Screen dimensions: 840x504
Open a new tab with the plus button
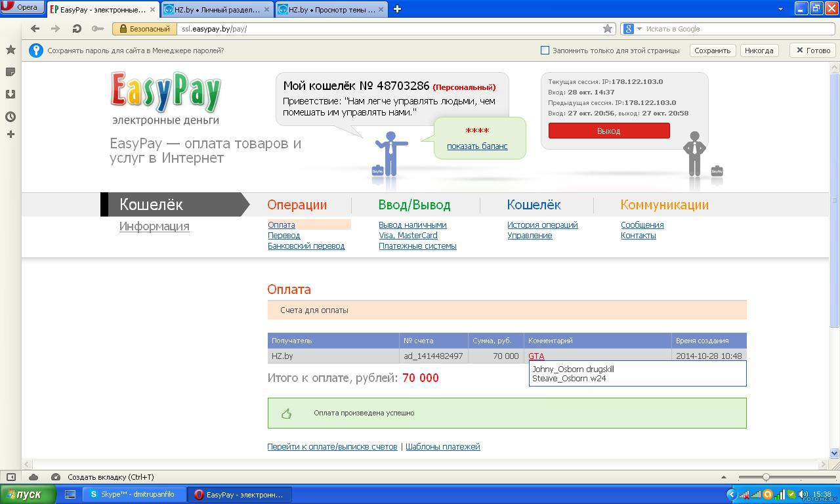coord(397,9)
